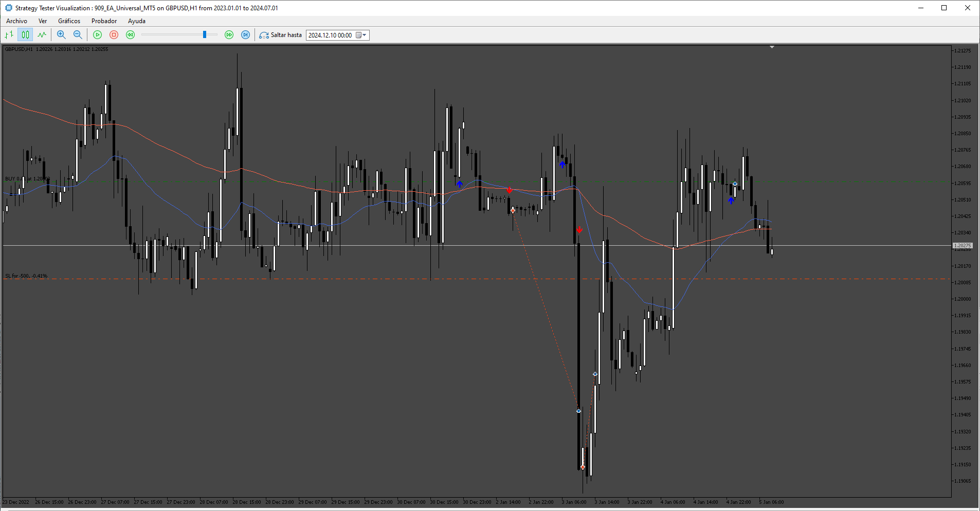Switch to bar chart display
Screen dimensions: 980x511
(x=9, y=35)
